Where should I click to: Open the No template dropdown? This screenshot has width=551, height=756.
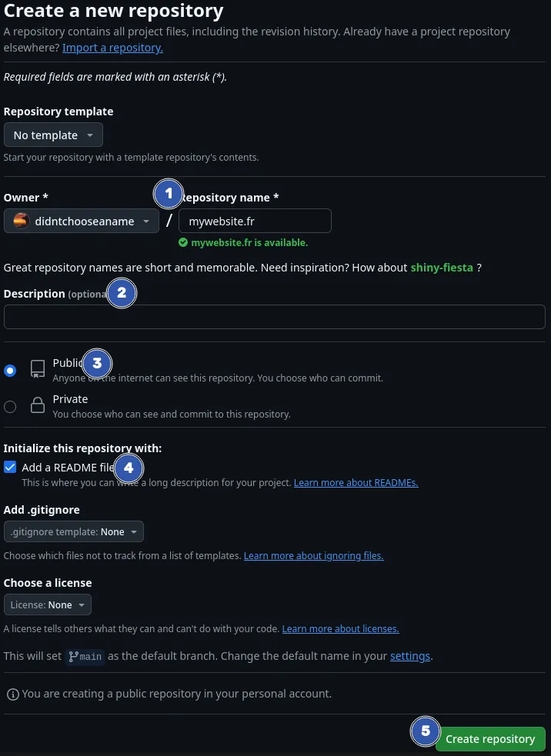pos(53,135)
